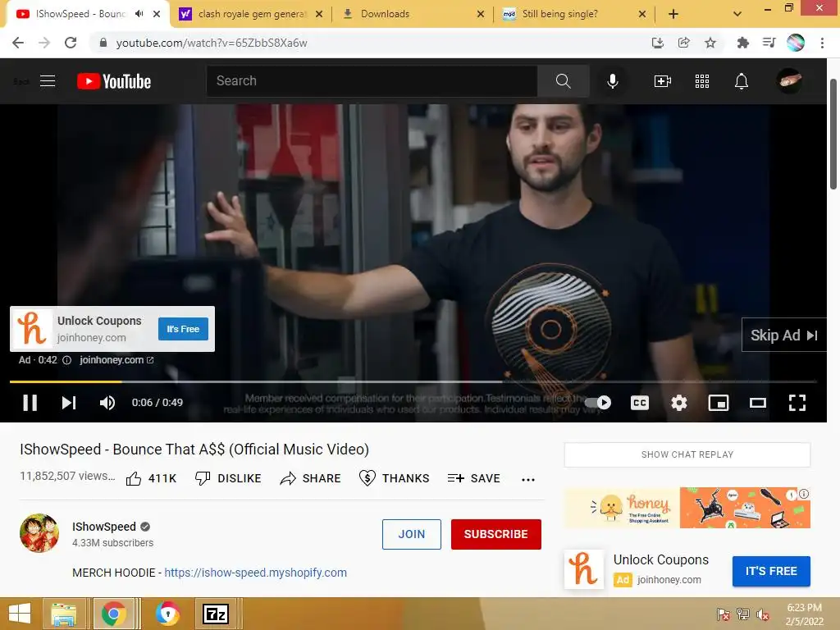Open File Explorer from the taskbar
The width and height of the screenshot is (840, 630).
pyautogui.click(x=64, y=614)
